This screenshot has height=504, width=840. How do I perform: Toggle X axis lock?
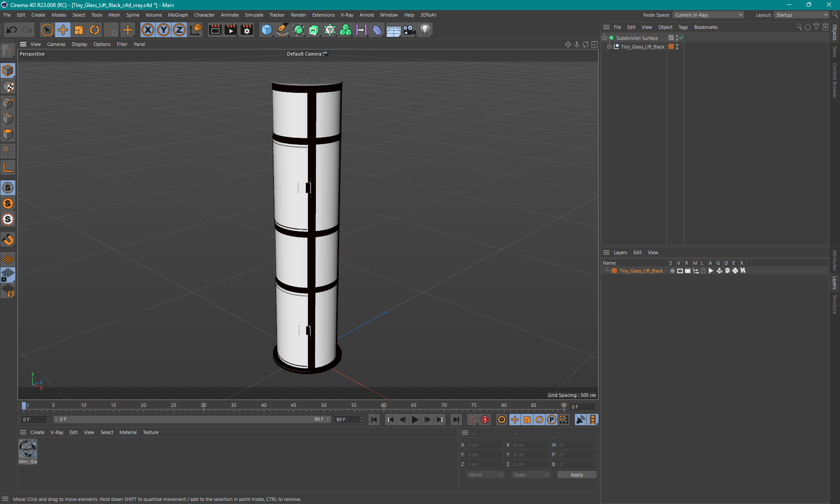tap(148, 30)
